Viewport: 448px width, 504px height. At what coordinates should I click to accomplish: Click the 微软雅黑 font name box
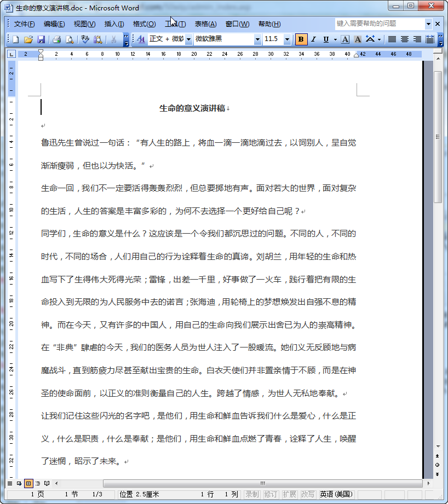point(224,39)
